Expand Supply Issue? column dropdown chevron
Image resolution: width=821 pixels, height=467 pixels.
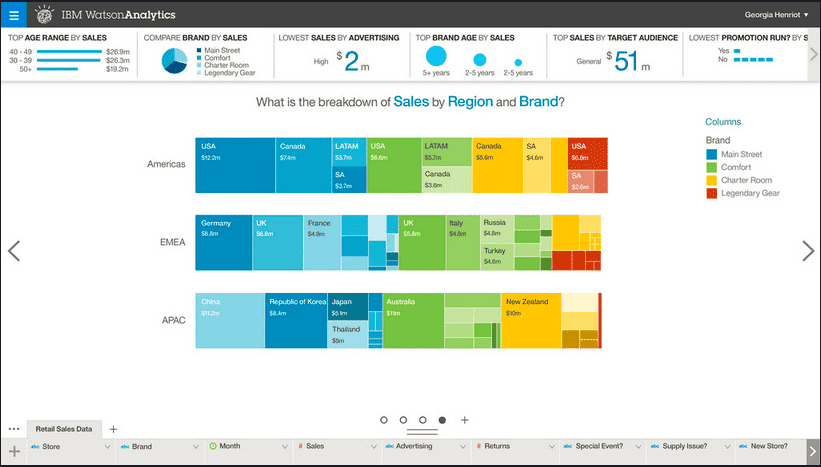point(729,447)
